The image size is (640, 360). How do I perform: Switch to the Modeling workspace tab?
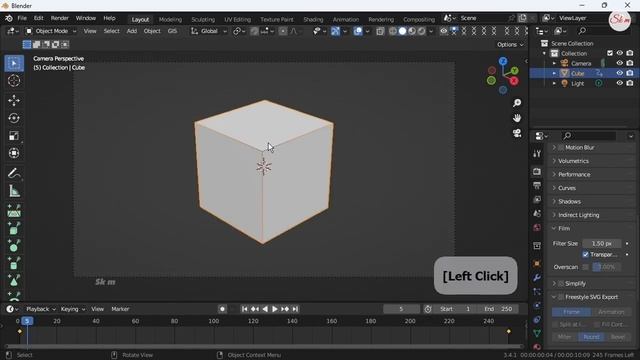coord(170,19)
